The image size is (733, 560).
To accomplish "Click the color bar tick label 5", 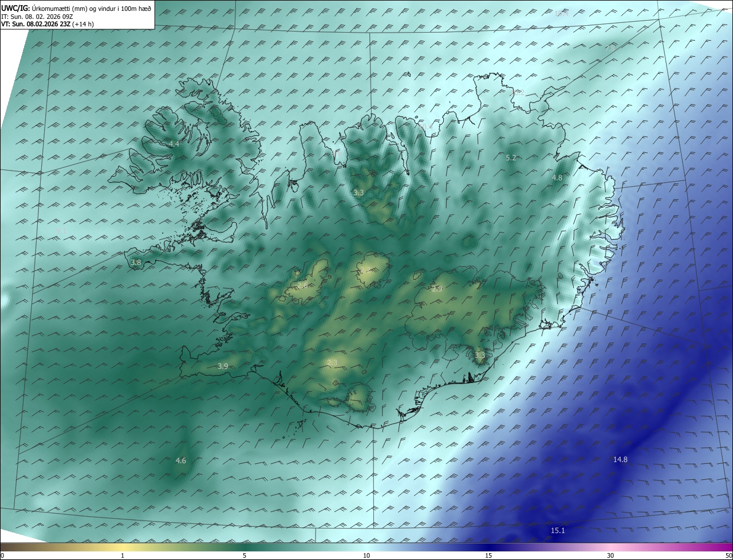I will coord(245,555).
